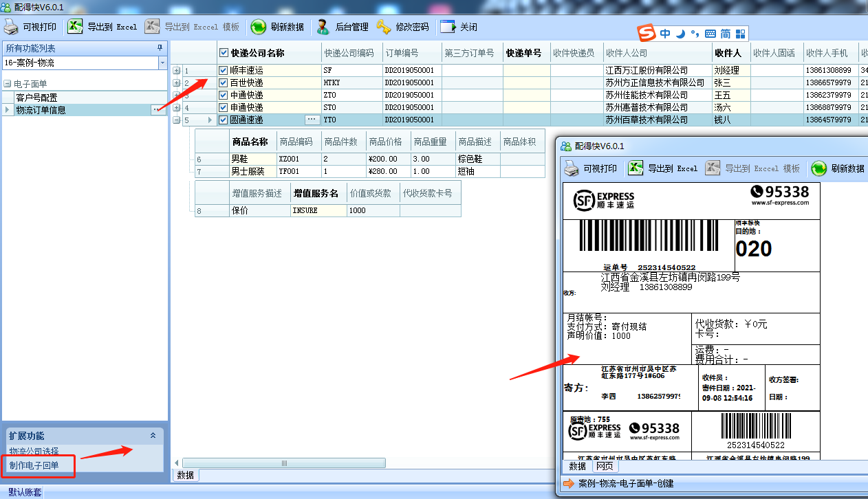Open the 16-案例-物流 dropdown list
This screenshot has width=868, height=499.
pyautogui.click(x=162, y=63)
